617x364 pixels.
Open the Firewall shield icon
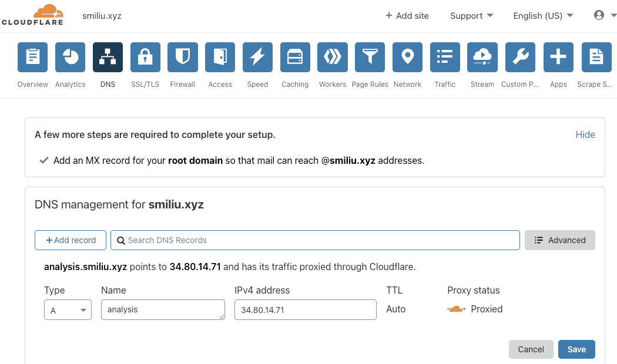[183, 58]
